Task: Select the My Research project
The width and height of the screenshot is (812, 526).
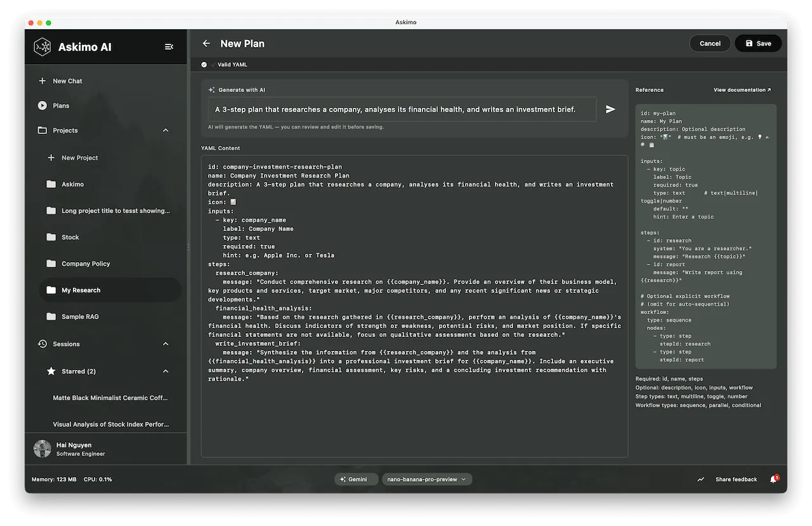Action: coord(110,291)
